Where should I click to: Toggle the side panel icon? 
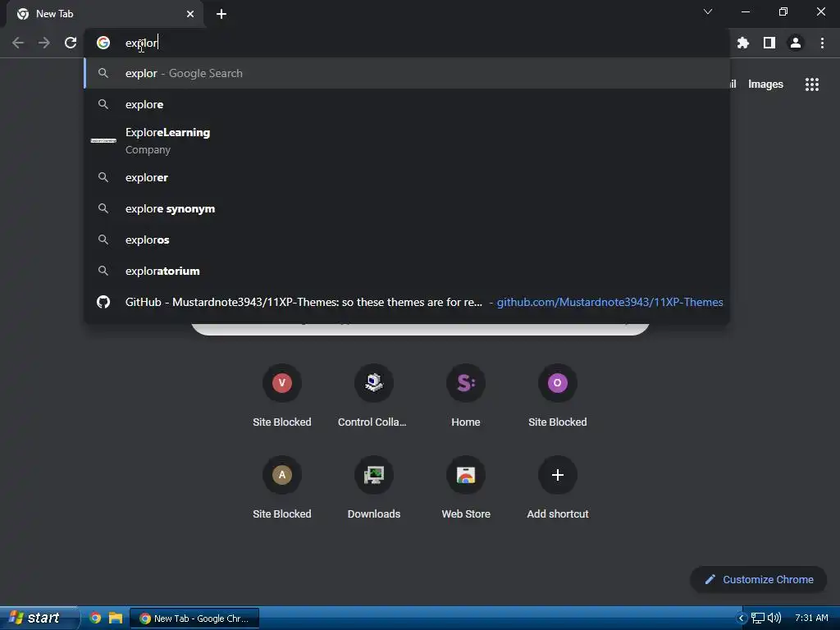pyautogui.click(x=769, y=43)
